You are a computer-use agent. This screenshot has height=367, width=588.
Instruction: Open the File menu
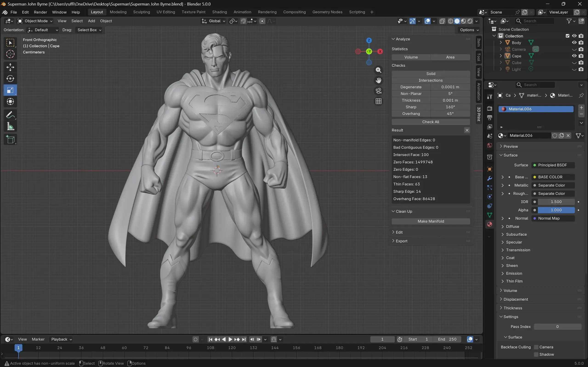[x=14, y=12]
